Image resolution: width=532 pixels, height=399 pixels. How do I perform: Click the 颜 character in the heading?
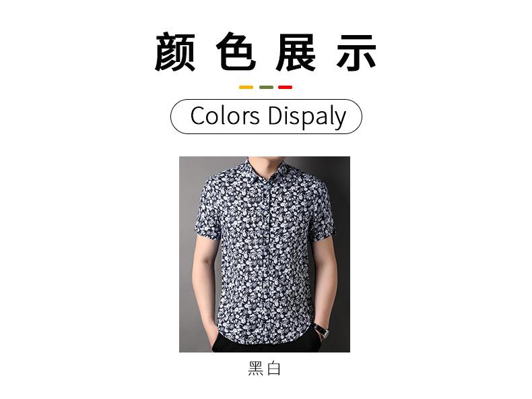coord(175,52)
